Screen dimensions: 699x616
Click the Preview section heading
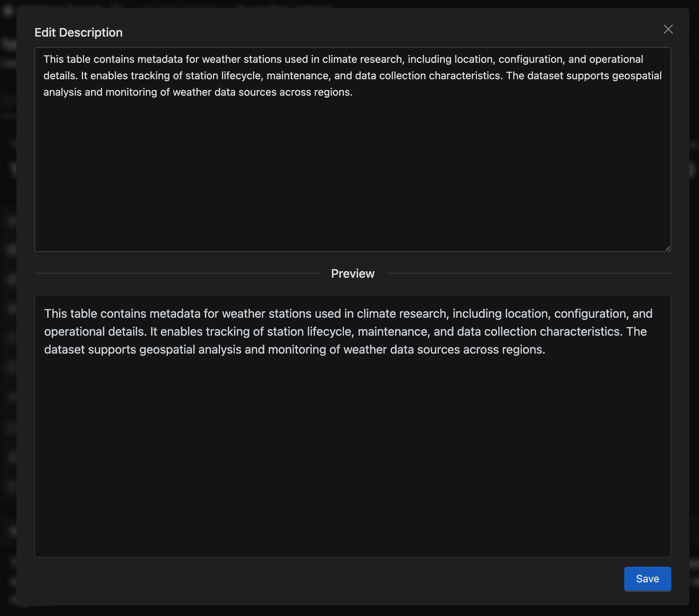(352, 274)
